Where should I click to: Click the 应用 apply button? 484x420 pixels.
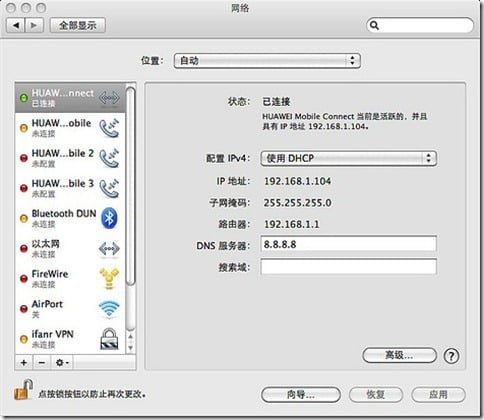[x=438, y=395]
